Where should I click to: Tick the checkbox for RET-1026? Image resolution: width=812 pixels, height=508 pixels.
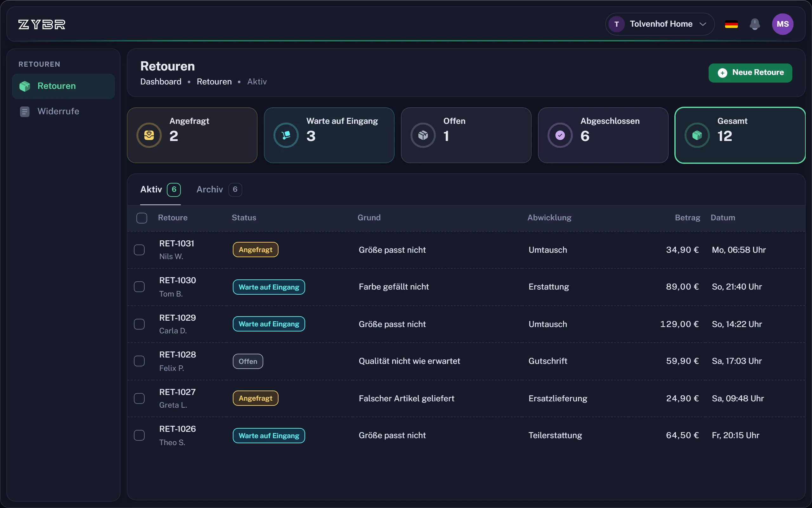point(139,435)
